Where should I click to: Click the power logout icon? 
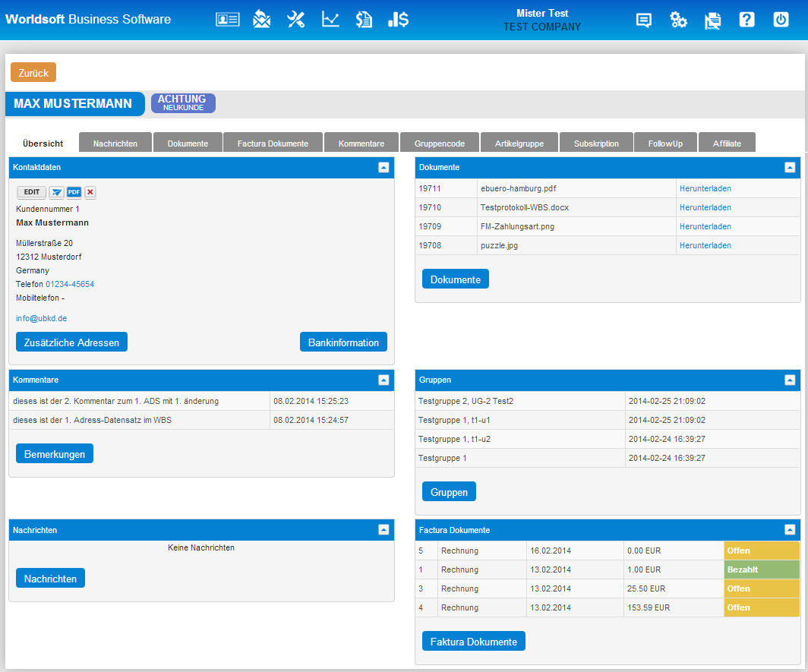pyautogui.click(x=781, y=20)
